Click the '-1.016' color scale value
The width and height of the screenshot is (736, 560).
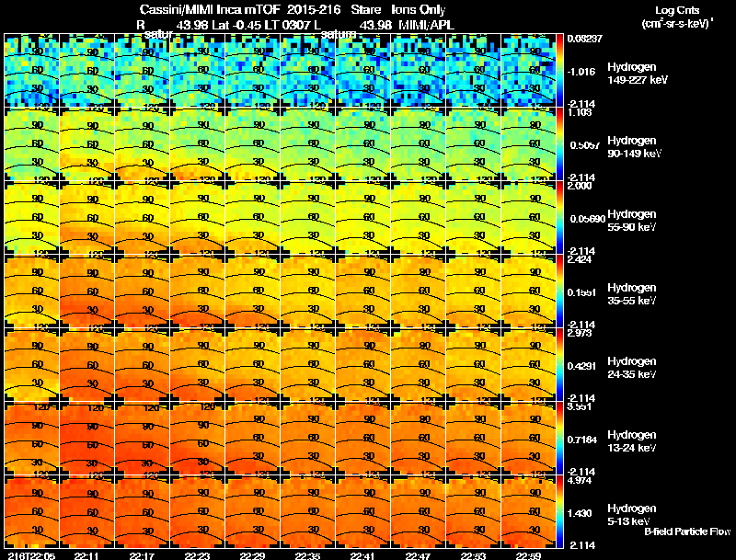[581, 72]
